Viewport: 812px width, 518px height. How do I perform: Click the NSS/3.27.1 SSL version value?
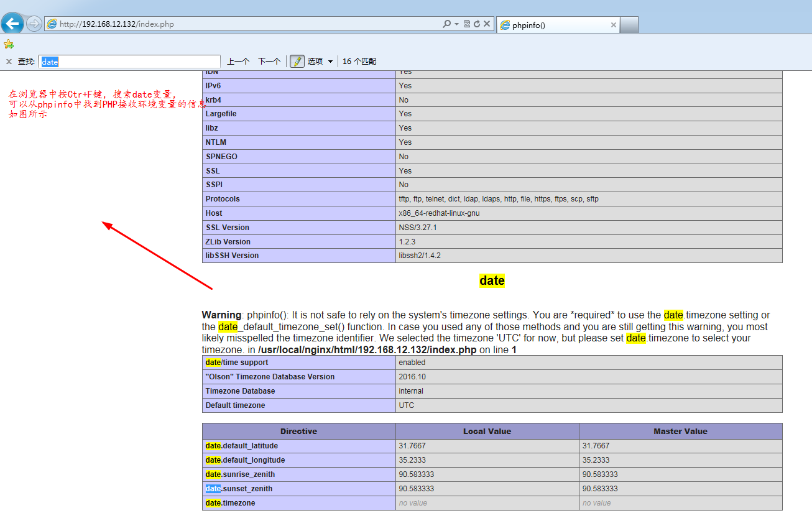pyautogui.click(x=418, y=228)
